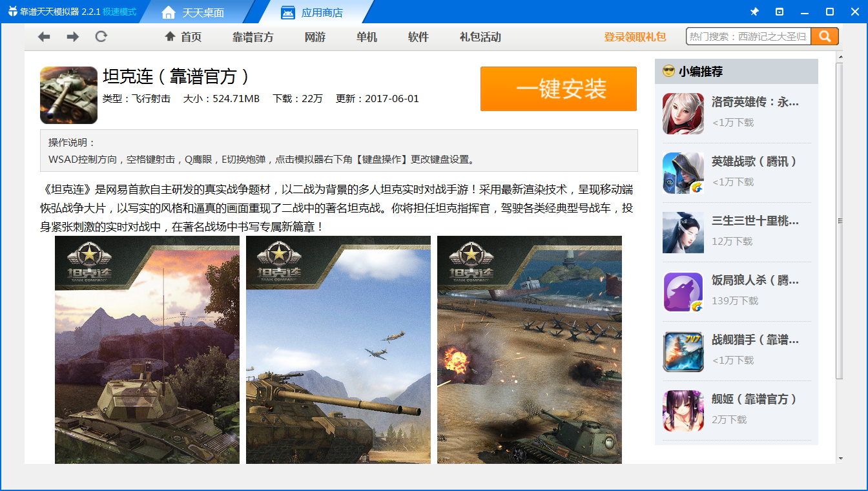This screenshot has width=868, height=491.
Task: Click the 类型：飞行射击 text
Action: [x=136, y=99]
